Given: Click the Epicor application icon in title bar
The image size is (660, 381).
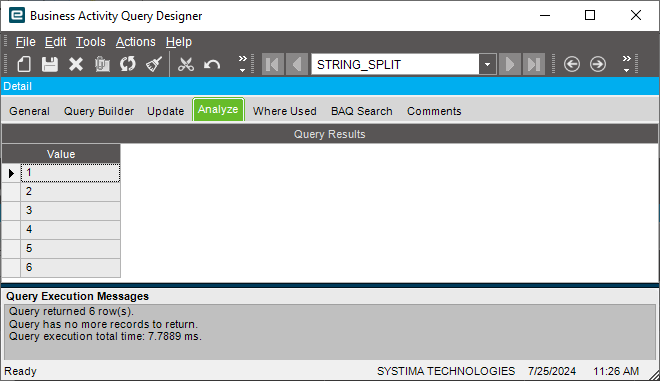Looking at the screenshot, I should tap(17, 16).
